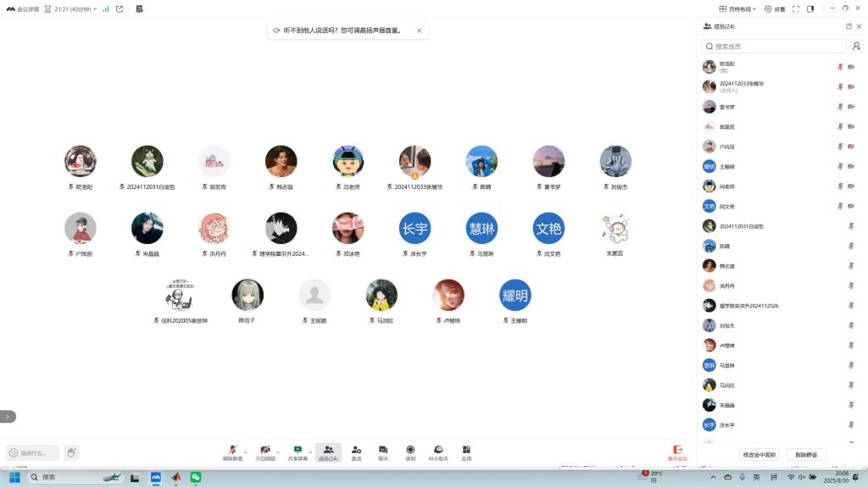
Task: Click the 搜索成员 search field
Action: click(773, 47)
